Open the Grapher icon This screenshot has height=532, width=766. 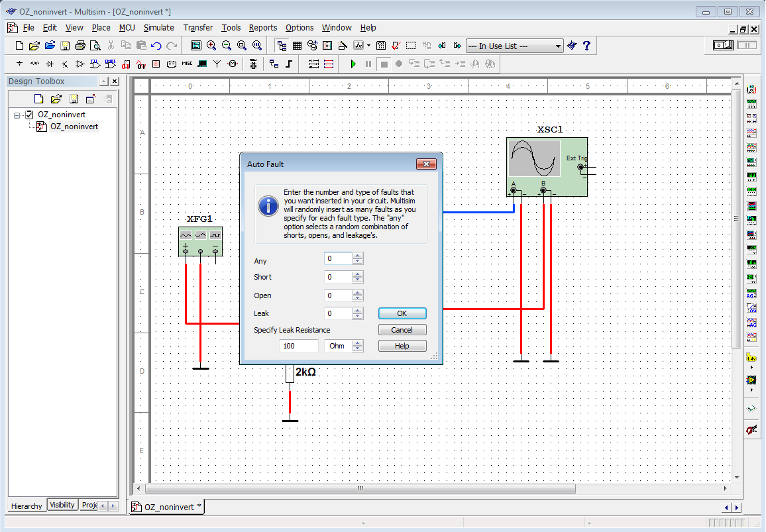pos(358,46)
